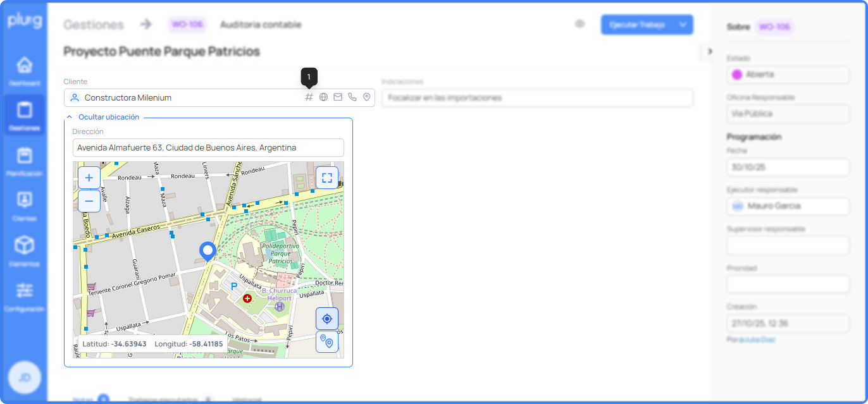Screen dimensions: 868x404
Task: Click the envelope email icon in Cliente field
Action: click(x=338, y=97)
